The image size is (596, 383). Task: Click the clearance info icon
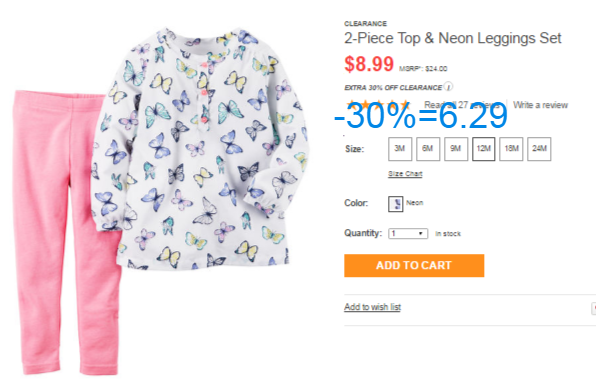click(x=449, y=87)
